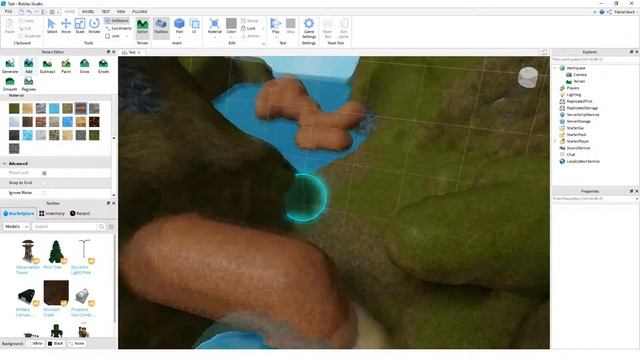
Task: Open the Regions terrain tool
Action: (29, 84)
